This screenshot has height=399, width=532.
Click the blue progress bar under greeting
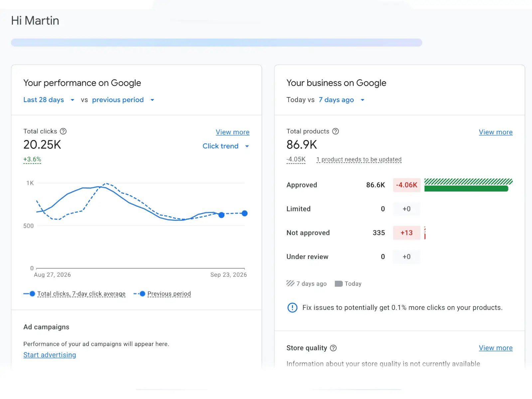(x=216, y=43)
